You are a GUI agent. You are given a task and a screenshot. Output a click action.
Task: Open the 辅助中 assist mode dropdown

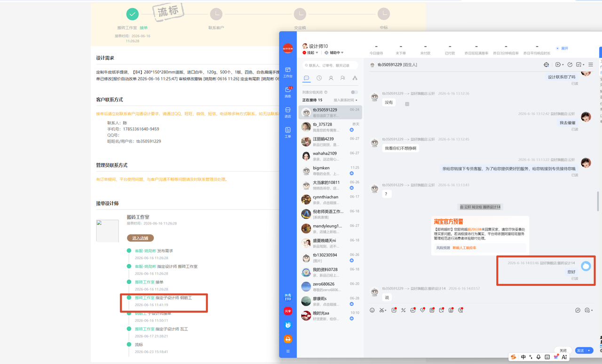coord(334,53)
